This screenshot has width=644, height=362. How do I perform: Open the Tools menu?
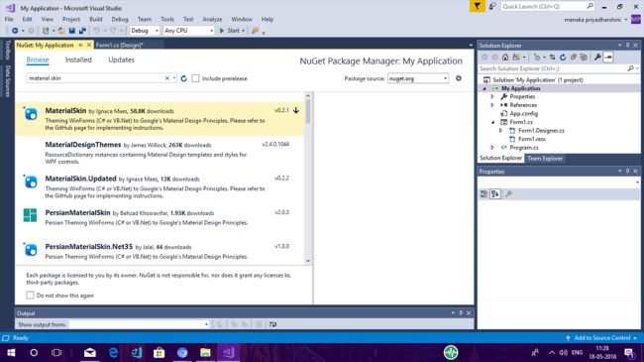pos(167,19)
